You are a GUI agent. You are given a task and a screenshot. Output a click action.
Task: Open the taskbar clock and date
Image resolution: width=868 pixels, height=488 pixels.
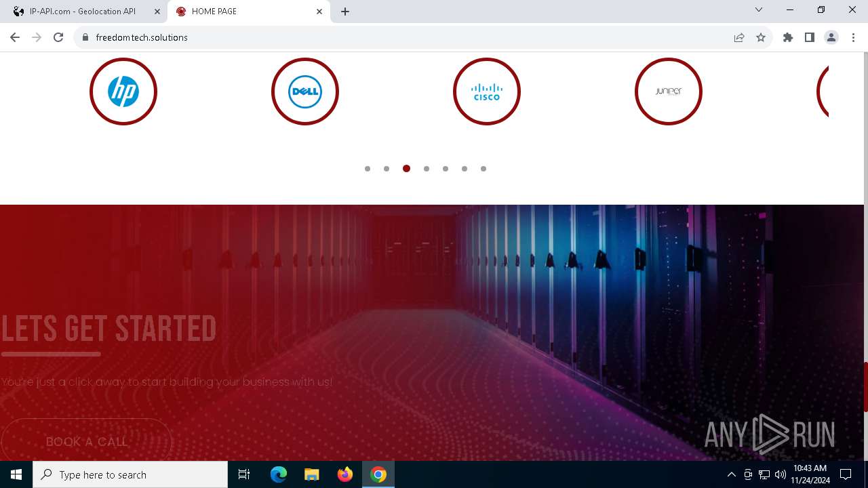tap(810, 474)
